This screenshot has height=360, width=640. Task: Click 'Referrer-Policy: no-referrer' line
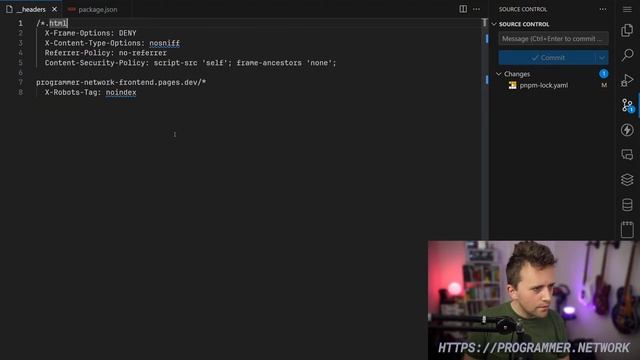click(106, 53)
